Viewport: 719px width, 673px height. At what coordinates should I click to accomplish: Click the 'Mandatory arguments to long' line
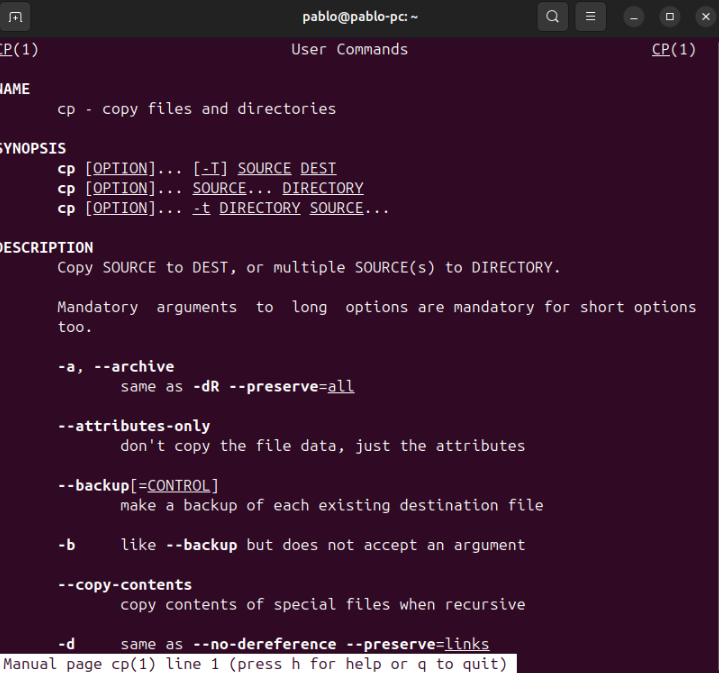click(x=376, y=307)
